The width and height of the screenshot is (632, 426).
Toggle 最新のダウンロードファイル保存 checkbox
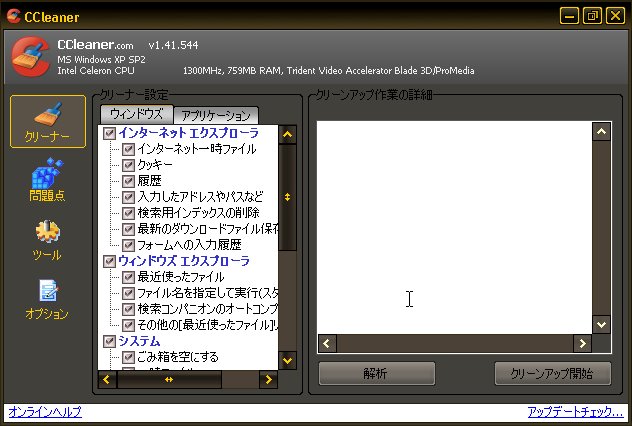click(128, 229)
